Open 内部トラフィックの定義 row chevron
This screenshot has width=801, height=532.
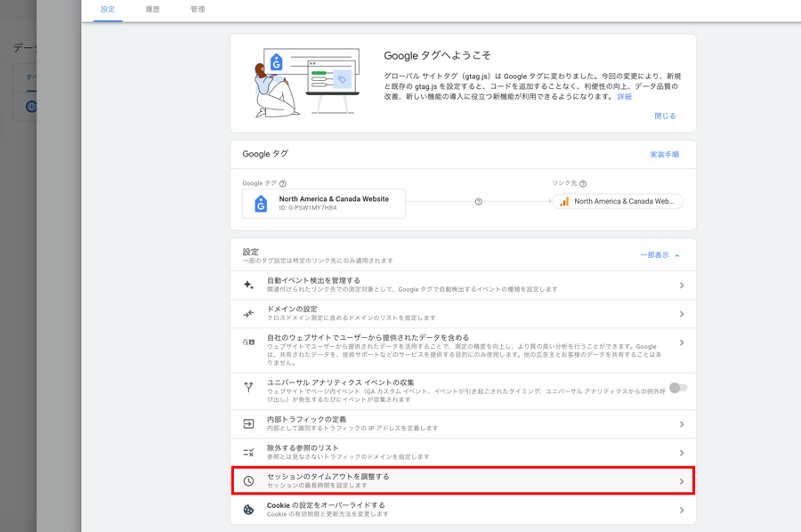(682, 424)
